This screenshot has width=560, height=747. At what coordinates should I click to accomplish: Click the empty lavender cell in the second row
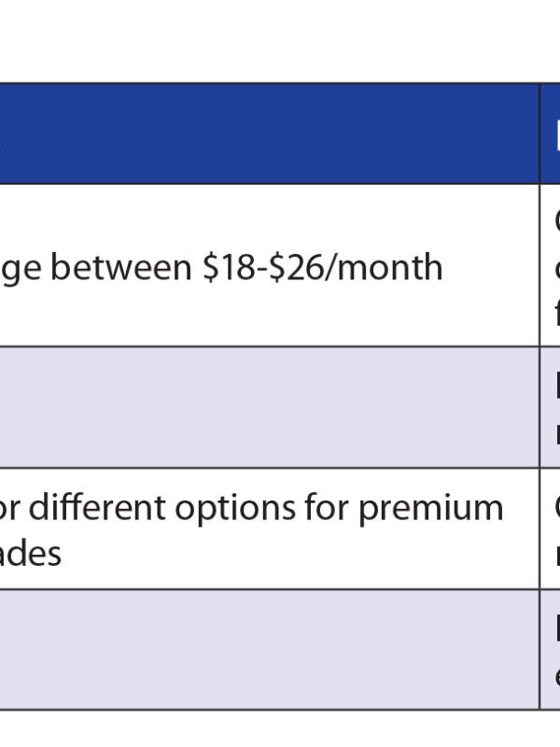click(269, 407)
